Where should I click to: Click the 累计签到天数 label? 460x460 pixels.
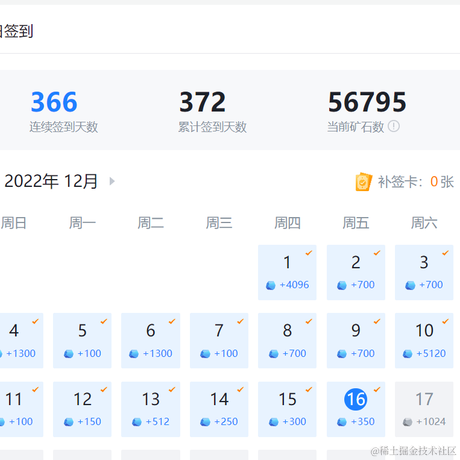point(212,127)
